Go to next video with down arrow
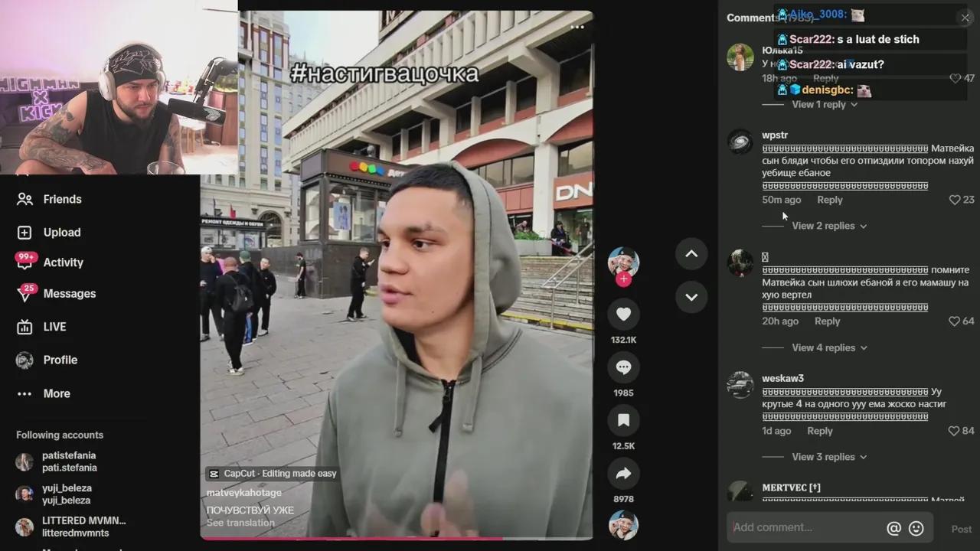The height and width of the screenshot is (551, 980). pos(691,297)
